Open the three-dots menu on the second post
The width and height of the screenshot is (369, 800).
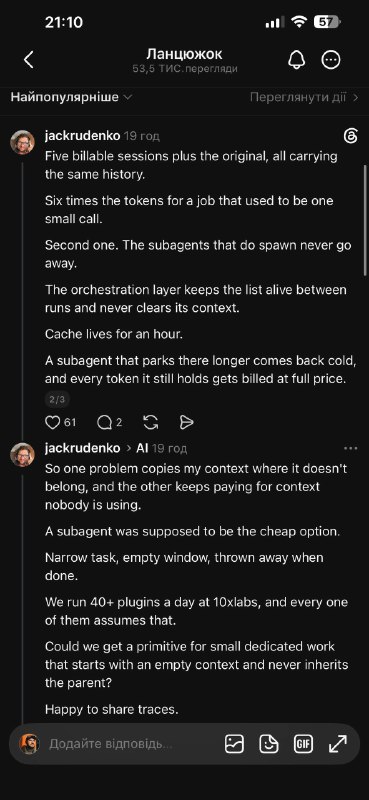[351, 448]
